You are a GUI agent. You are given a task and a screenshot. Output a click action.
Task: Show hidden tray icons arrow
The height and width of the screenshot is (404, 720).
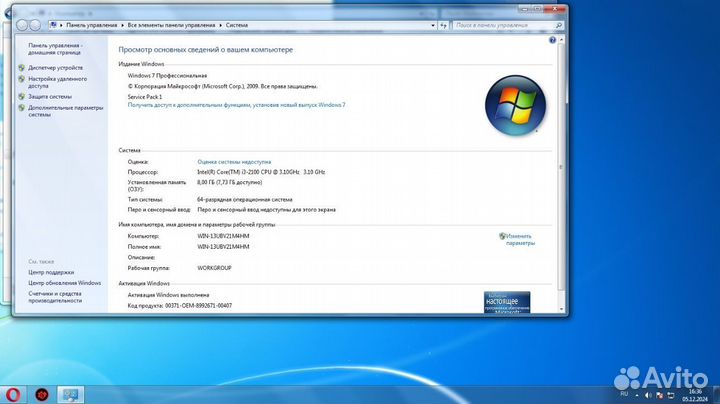coord(637,395)
